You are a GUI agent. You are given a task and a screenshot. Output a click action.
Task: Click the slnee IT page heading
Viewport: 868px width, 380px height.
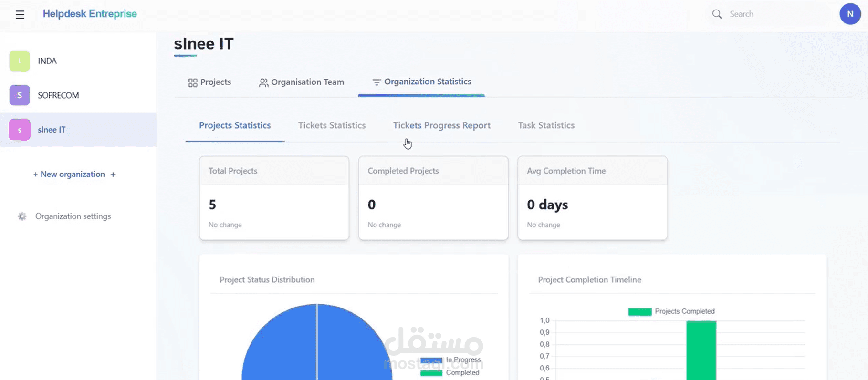204,44
